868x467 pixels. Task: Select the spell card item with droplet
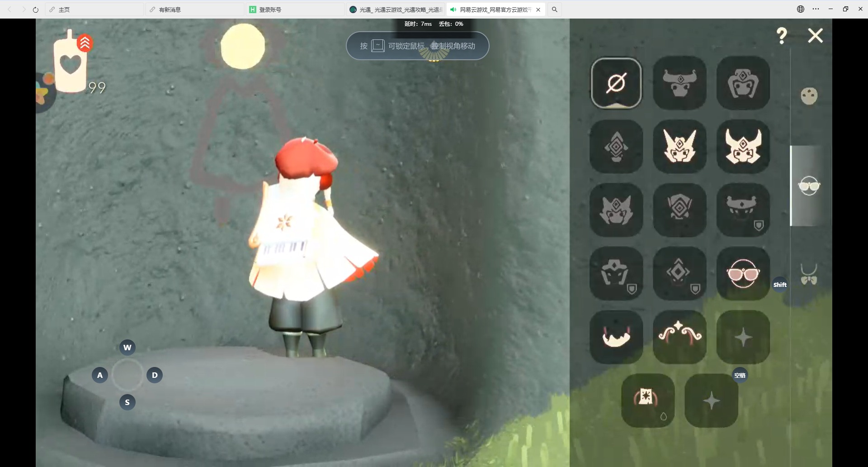pyautogui.click(x=648, y=400)
